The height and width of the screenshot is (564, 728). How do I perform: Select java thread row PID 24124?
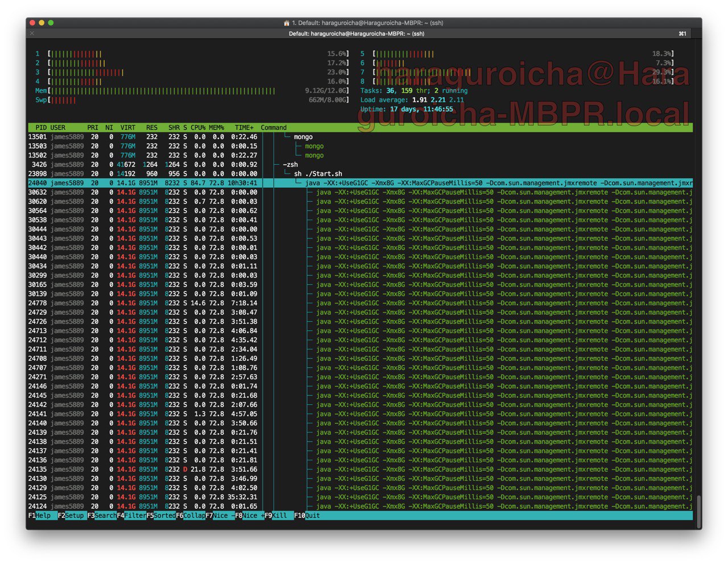[x=360, y=506]
